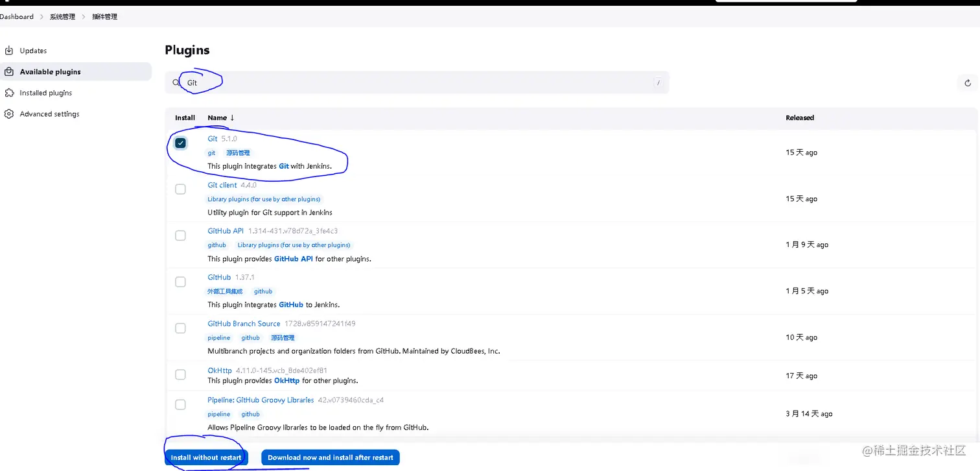
Task: Click pipeline tag under GitHub Branch Source
Action: tap(219, 338)
